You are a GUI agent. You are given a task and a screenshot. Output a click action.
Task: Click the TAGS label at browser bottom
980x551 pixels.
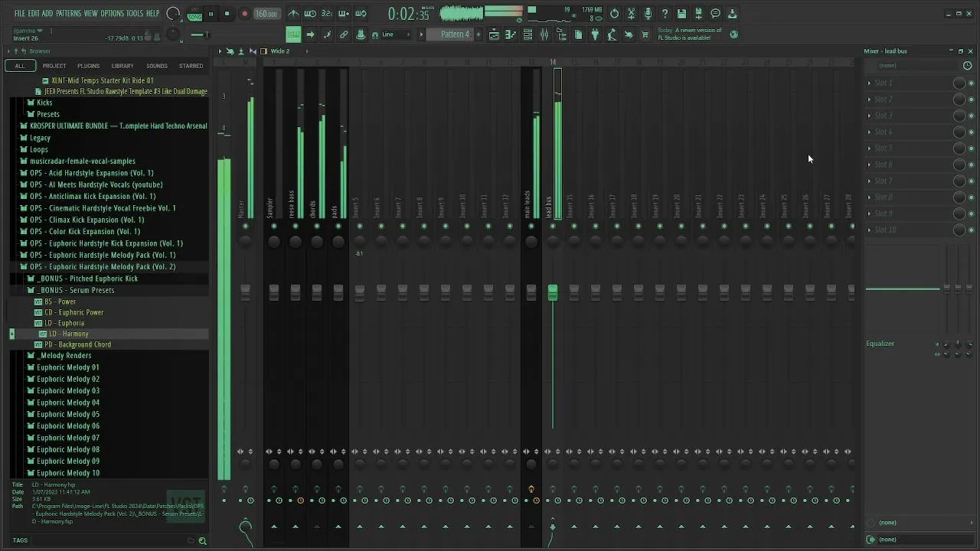pyautogui.click(x=20, y=540)
